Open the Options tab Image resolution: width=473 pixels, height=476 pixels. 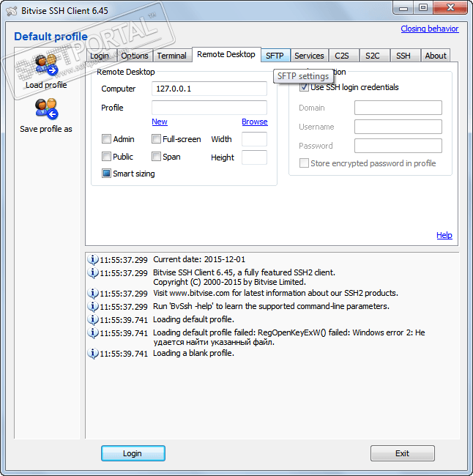(135, 56)
